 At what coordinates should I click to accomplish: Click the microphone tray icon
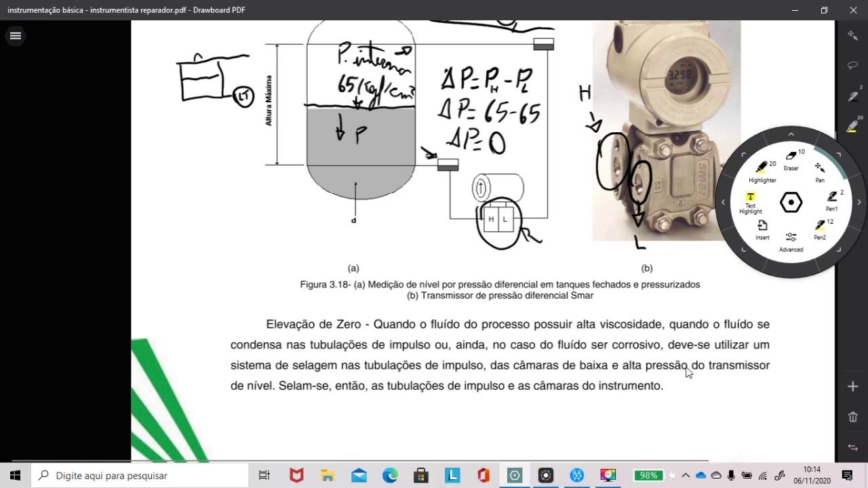[x=731, y=475]
